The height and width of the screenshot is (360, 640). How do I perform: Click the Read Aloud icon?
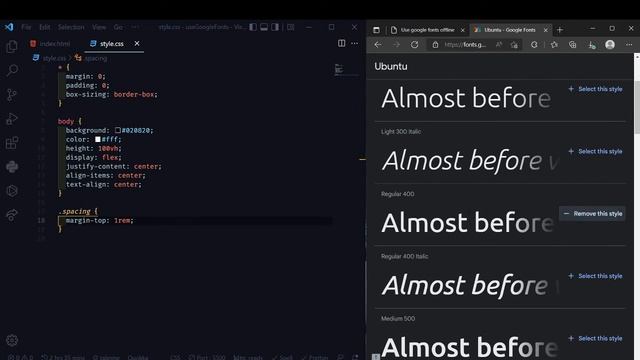tap(499, 45)
